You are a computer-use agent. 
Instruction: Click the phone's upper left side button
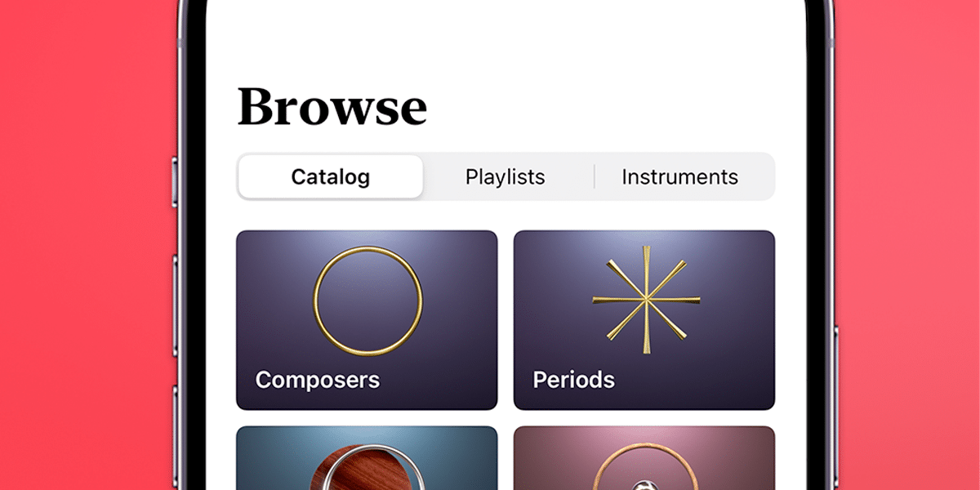coord(174,181)
